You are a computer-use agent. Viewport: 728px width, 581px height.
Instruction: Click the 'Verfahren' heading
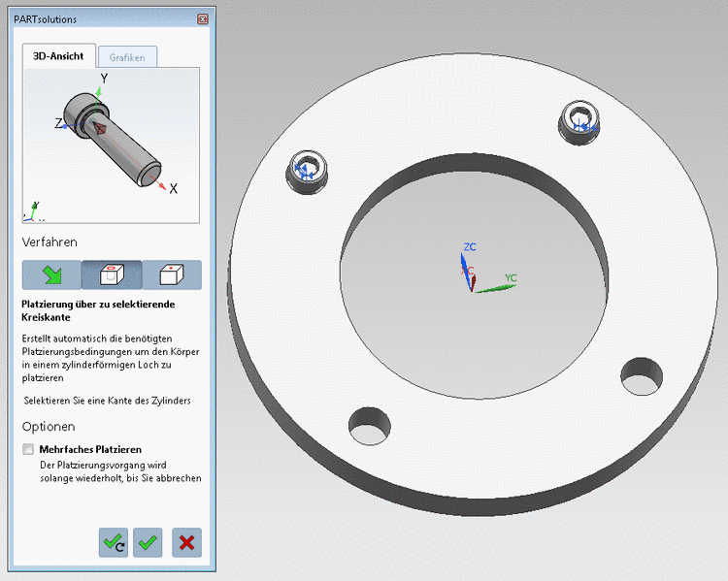(x=50, y=242)
